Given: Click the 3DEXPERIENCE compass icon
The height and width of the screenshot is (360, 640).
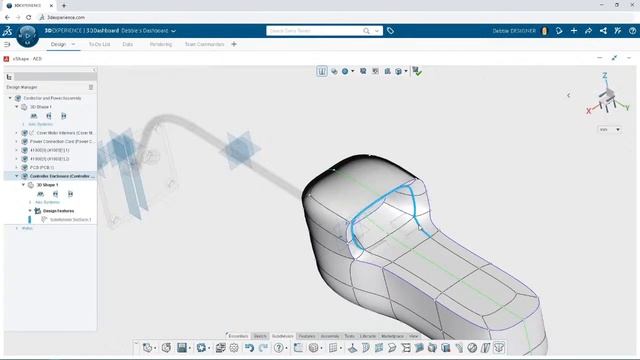Looking at the screenshot, I should (x=27, y=36).
